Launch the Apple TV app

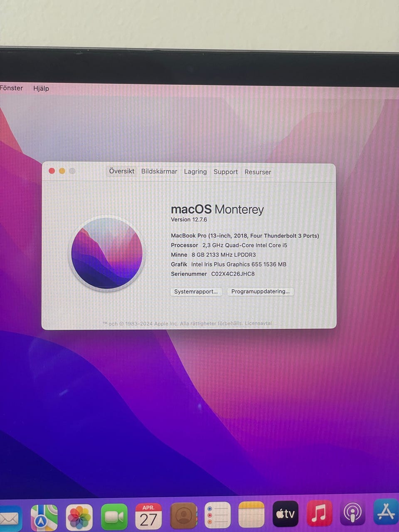click(x=286, y=514)
